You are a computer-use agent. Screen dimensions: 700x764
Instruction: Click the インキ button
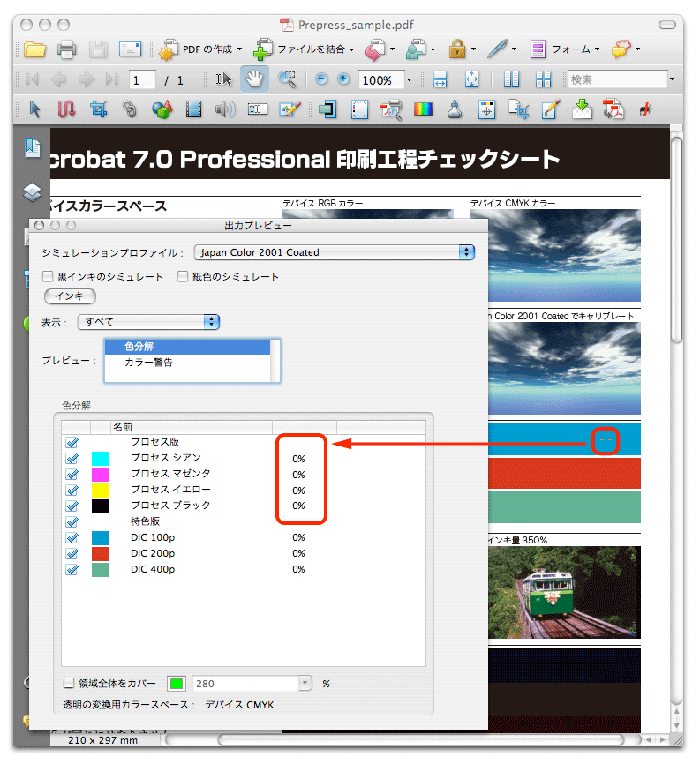[70, 296]
